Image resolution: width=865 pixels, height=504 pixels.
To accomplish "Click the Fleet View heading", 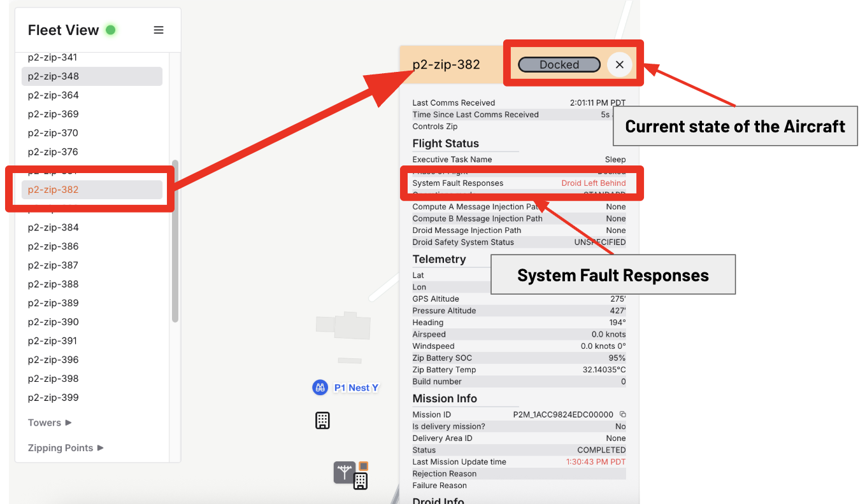I will tap(64, 30).
